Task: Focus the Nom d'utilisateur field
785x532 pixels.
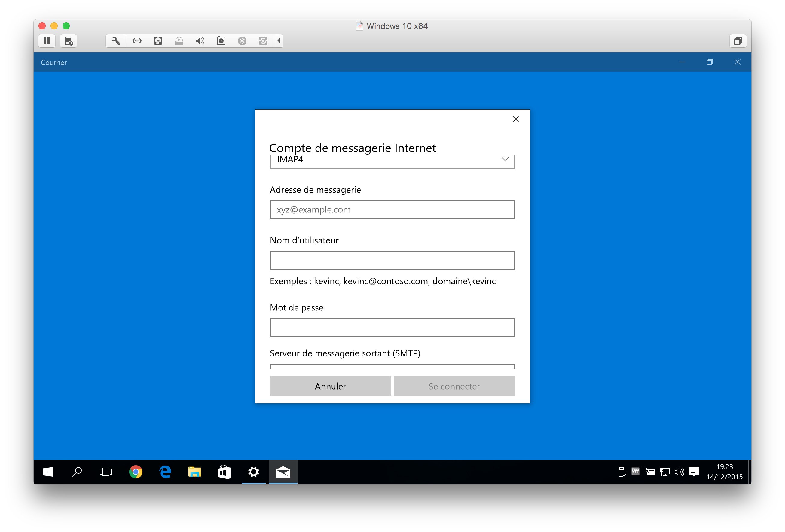Action: 392,260
